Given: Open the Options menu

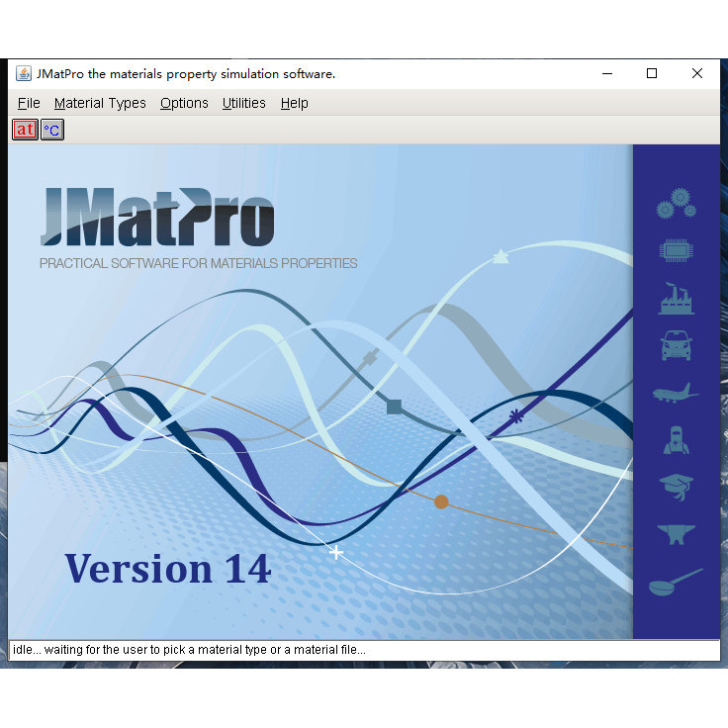Looking at the screenshot, I should tap(184, 103).
